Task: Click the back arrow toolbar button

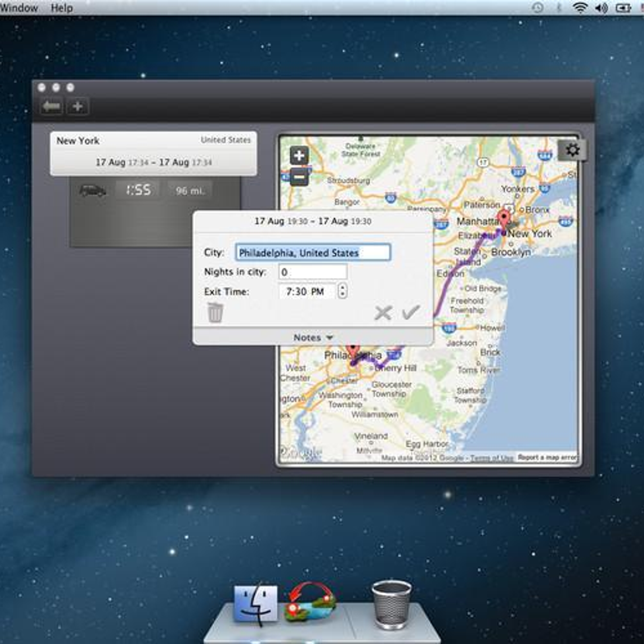Action: [x=52, y=107]
